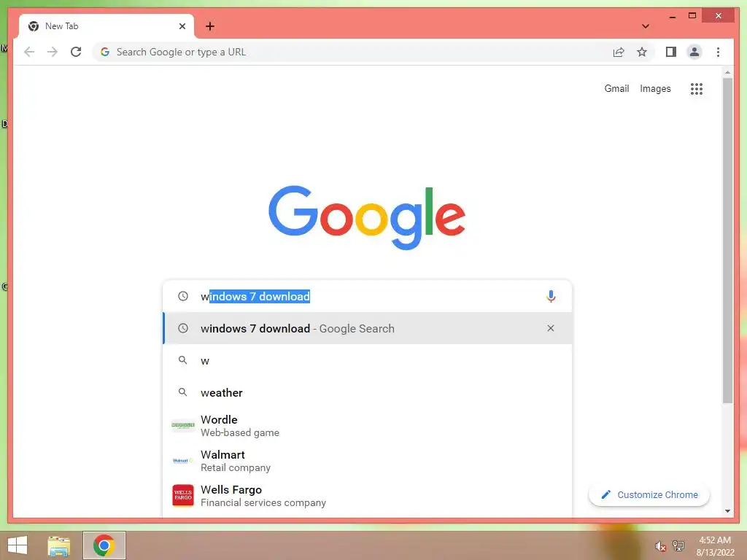Image resolution: width=747 pixels, height=560 pixels.
Task: Click the scrollbar down arrow
Action: click(727, 511)
